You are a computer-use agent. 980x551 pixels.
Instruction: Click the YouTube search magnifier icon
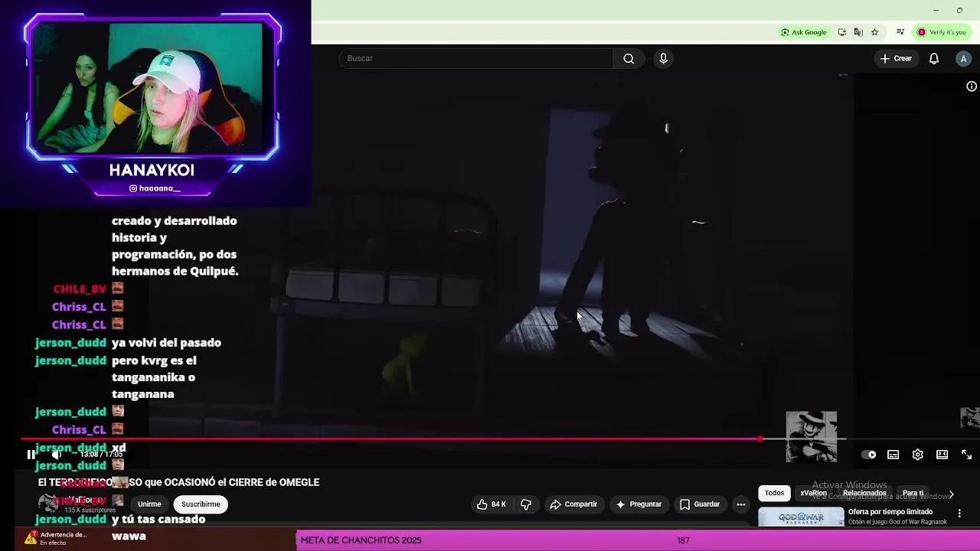pos(629,58)
